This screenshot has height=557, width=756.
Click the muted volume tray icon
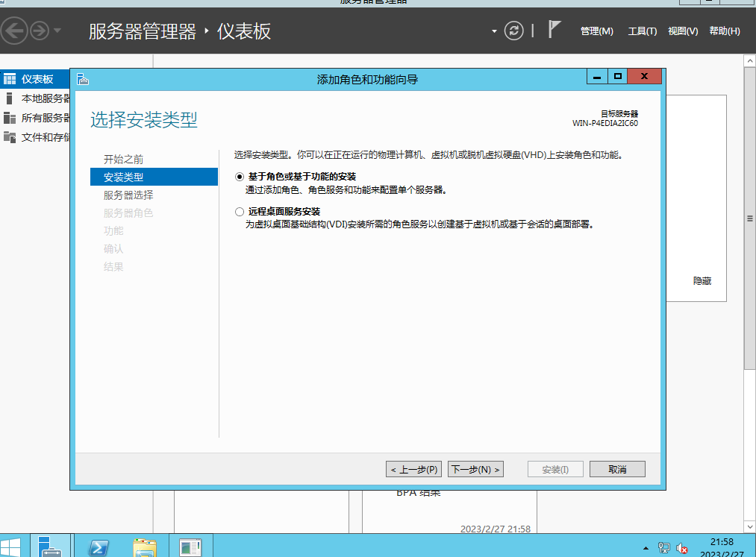click(682, 548)
